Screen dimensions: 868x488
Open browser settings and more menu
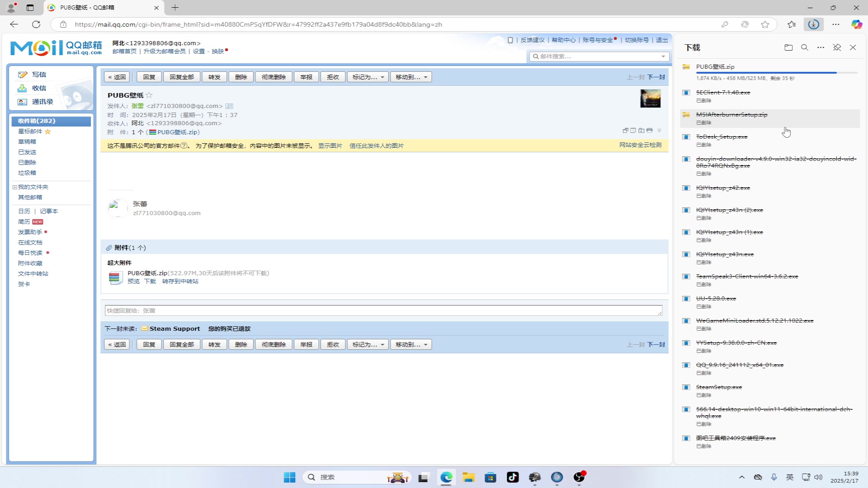(x=836, y=24)
